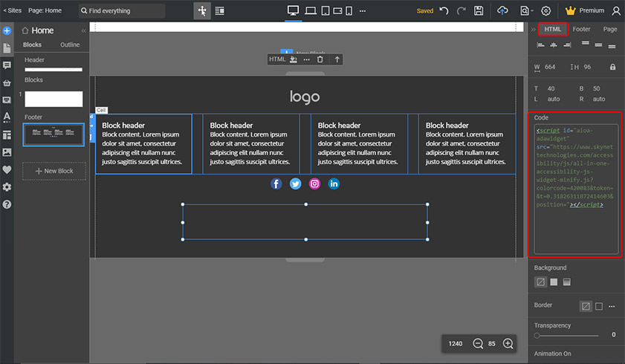
Task: Open the images sidebar icon
Action: (x=7, y=152)
